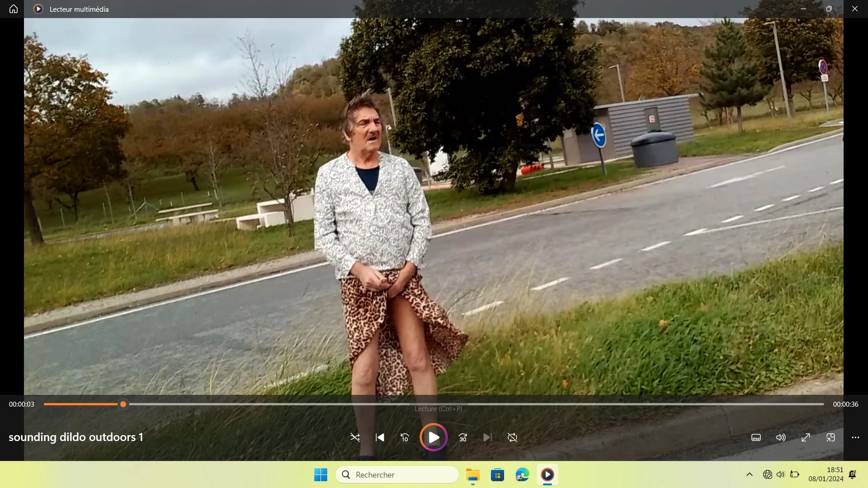Toggle repeat mode icon

pos(512,437)
